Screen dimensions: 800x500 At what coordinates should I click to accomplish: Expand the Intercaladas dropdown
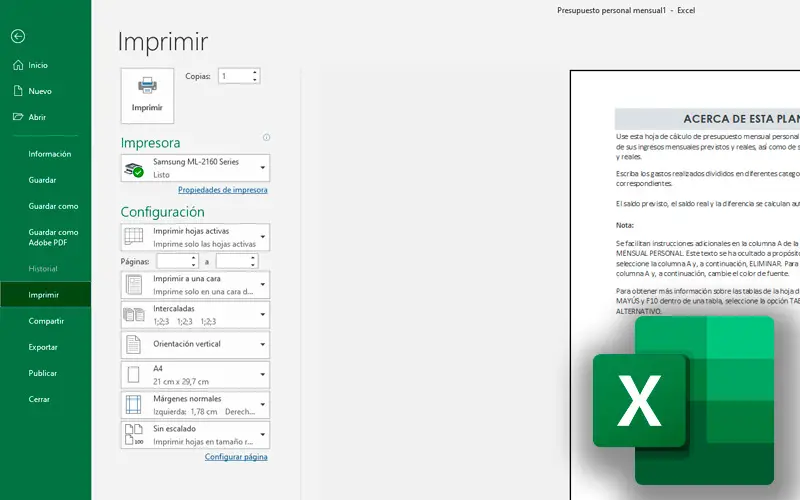[x=195, y=315]
